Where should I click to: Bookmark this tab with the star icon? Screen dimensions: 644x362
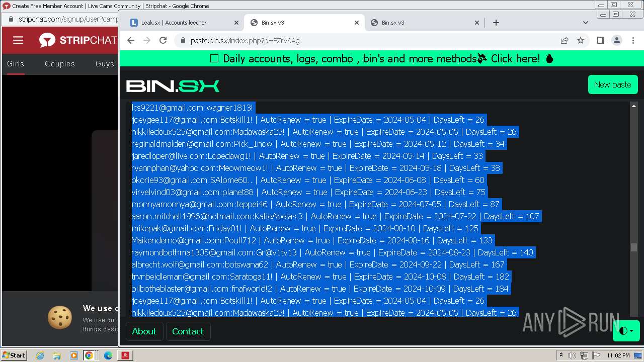coord(581,41)
